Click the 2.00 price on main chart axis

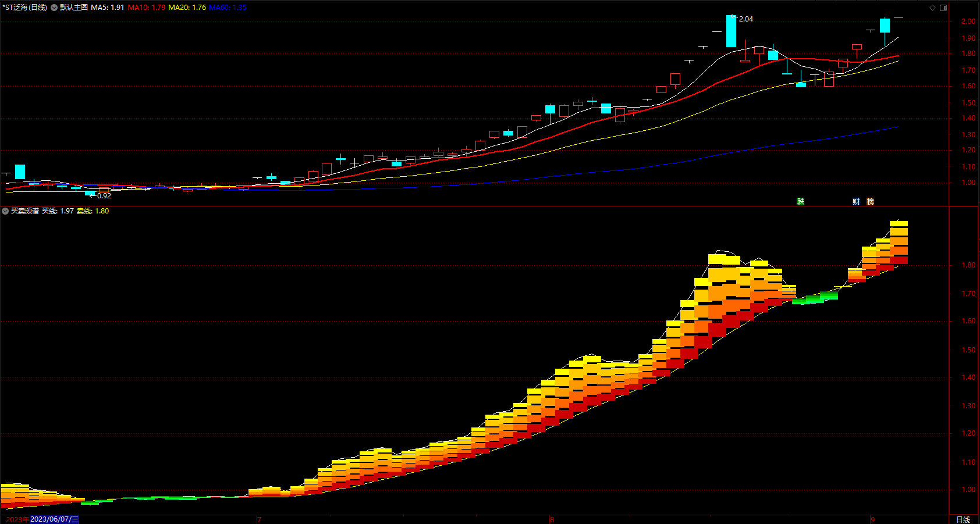pyautogui.click(x=969, y=22)
